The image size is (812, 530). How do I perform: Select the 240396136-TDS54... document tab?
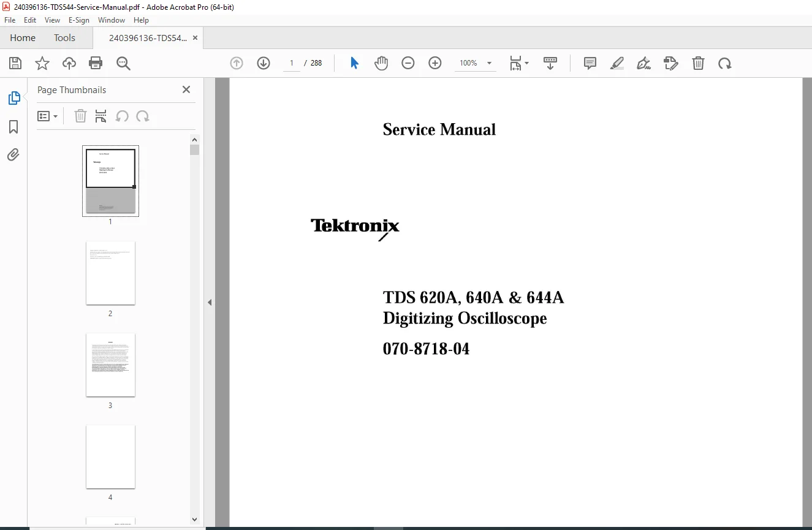(x=148, y=38)
